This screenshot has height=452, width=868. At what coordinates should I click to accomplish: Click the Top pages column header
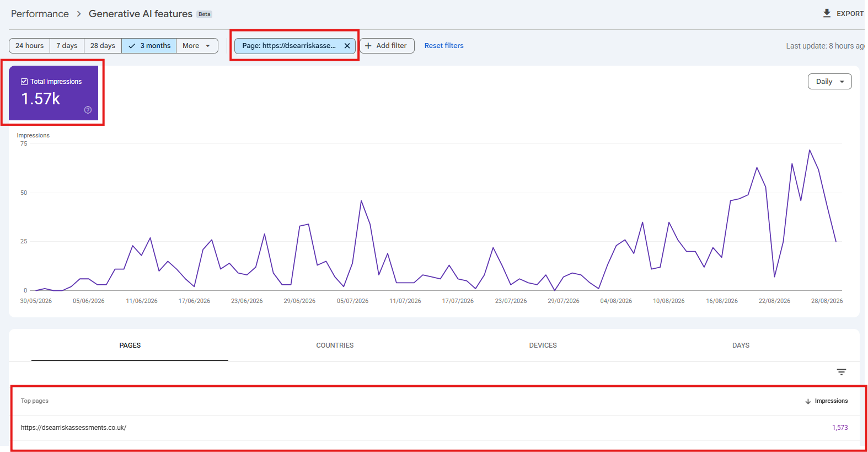(x=35, y=401)
